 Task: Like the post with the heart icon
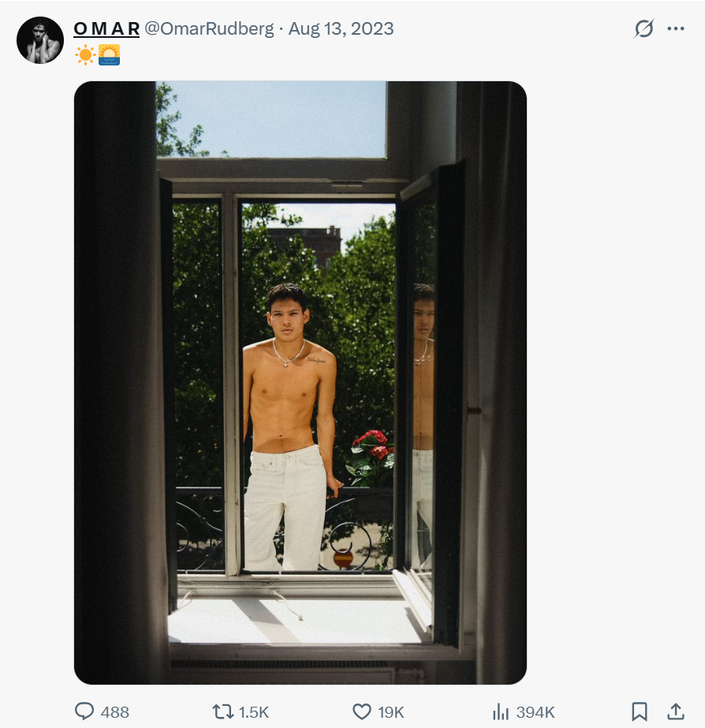tap(363, 711)
